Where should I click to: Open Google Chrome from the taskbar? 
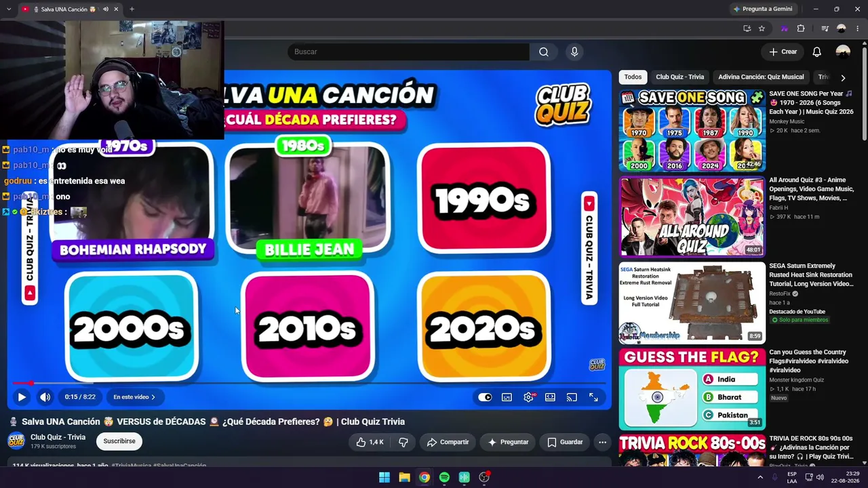click(424, 477)
